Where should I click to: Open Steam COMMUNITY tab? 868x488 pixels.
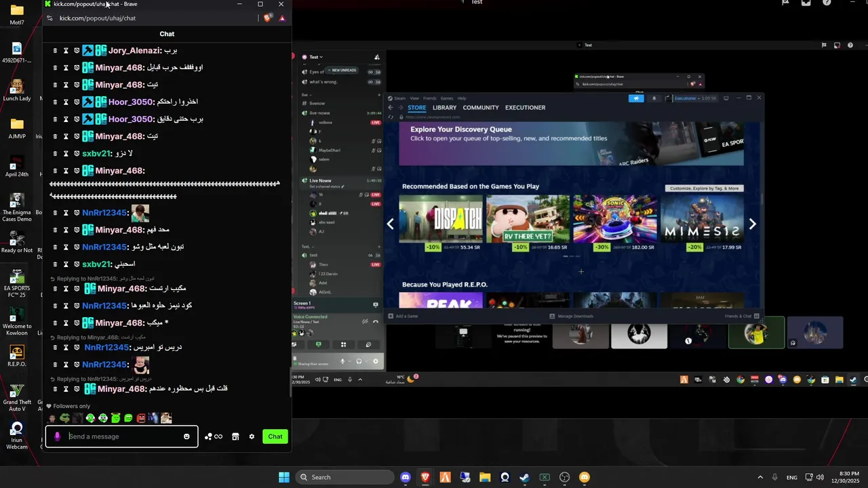click(481, 108)
